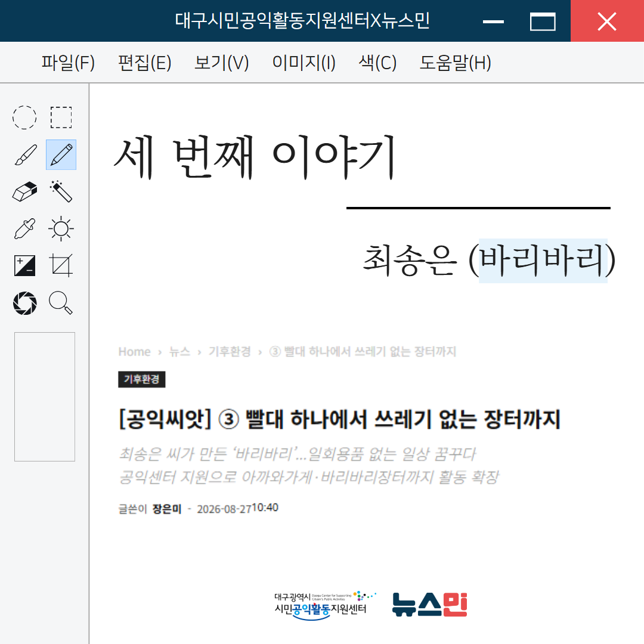This screenshot has height=644, width=644.
Task: Click the Home breadcrumb link
Action: 134,352
